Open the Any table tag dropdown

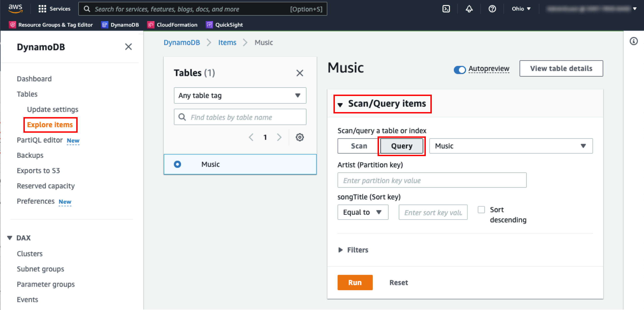click(x=240, y=96)
